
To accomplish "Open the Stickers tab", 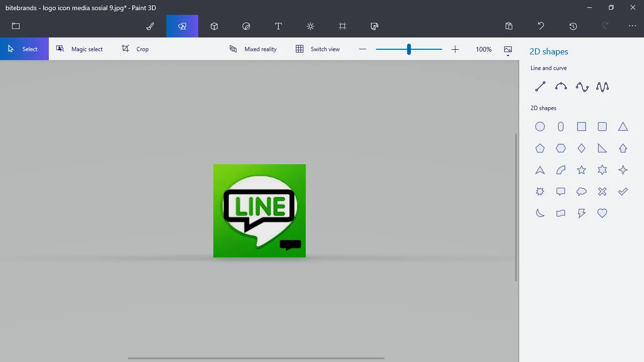I will 246,26.
